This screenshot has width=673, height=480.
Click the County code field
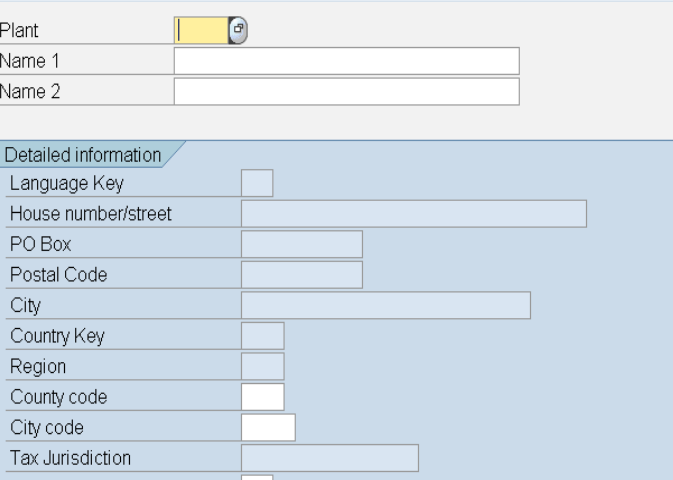(x=263, y=397)
